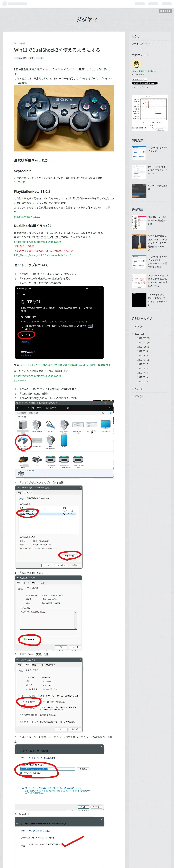Open the ダダヤマ profile avatar image

click(x=136, y=64)
